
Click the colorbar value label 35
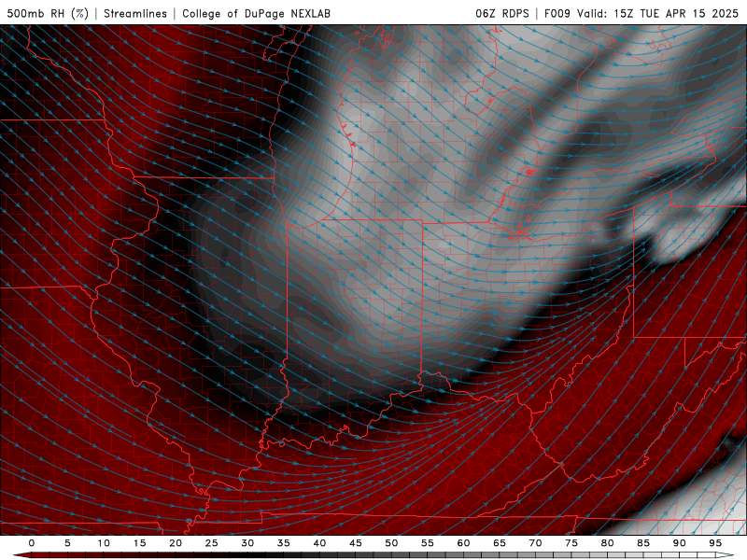pyautogui.click(x=284, y=543)
